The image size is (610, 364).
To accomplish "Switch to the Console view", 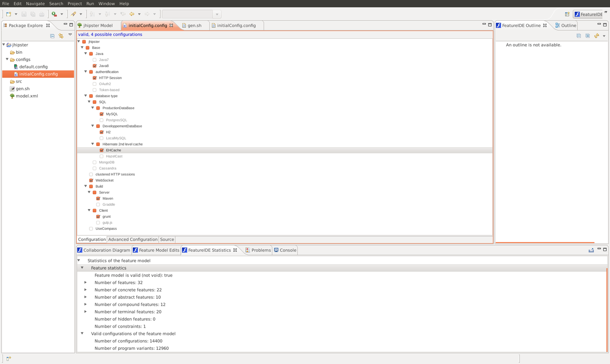I will point(285,250).
